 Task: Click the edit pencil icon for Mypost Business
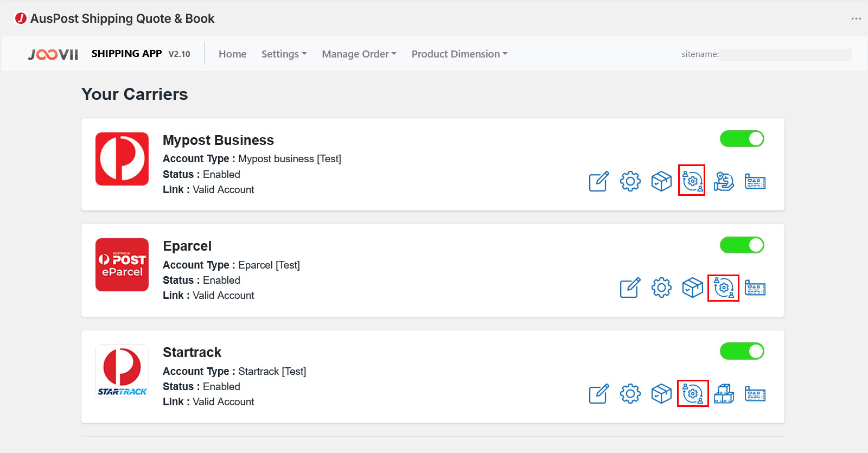coord(599,181)
